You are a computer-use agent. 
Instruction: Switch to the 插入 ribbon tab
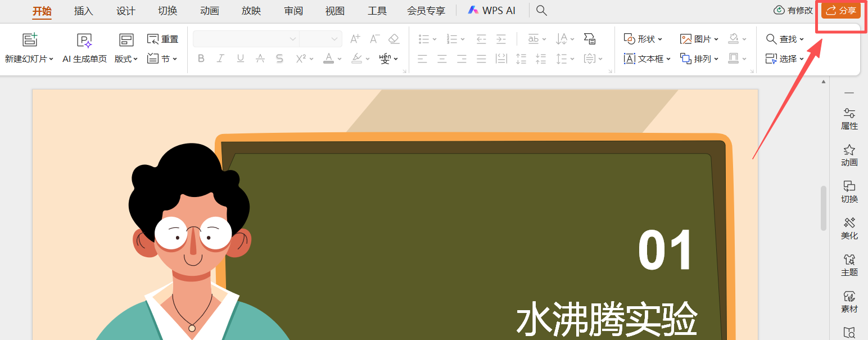(83, 10)
